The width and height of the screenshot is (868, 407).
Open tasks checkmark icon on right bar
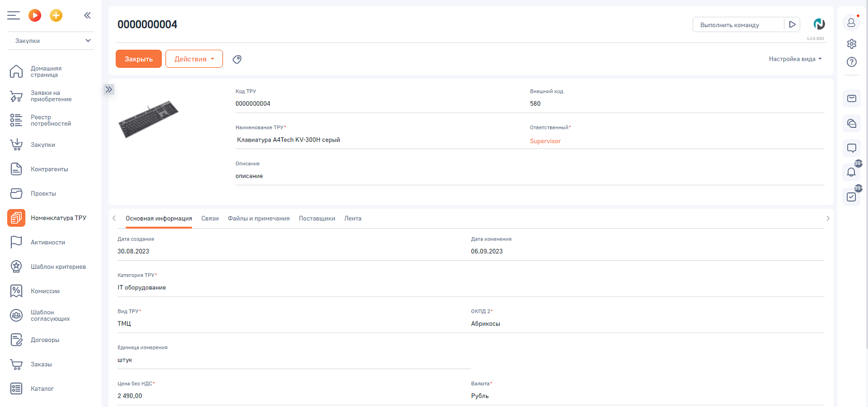(852, 197)
